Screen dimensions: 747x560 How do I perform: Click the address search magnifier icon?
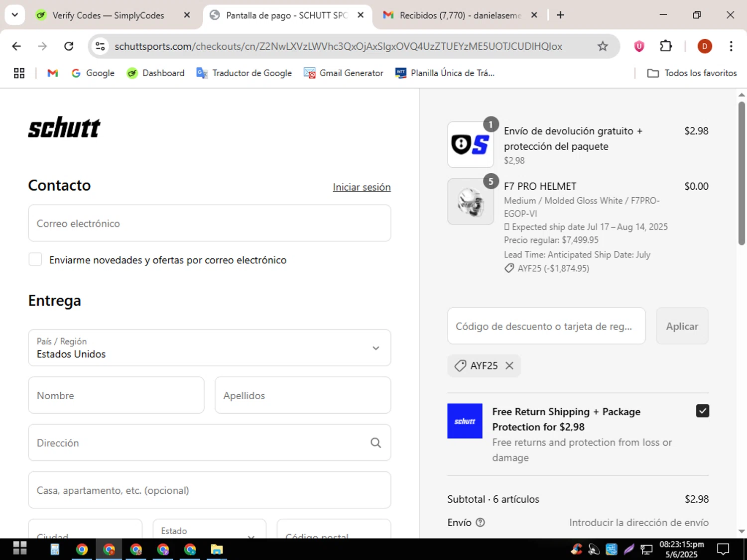click(375, 443)
